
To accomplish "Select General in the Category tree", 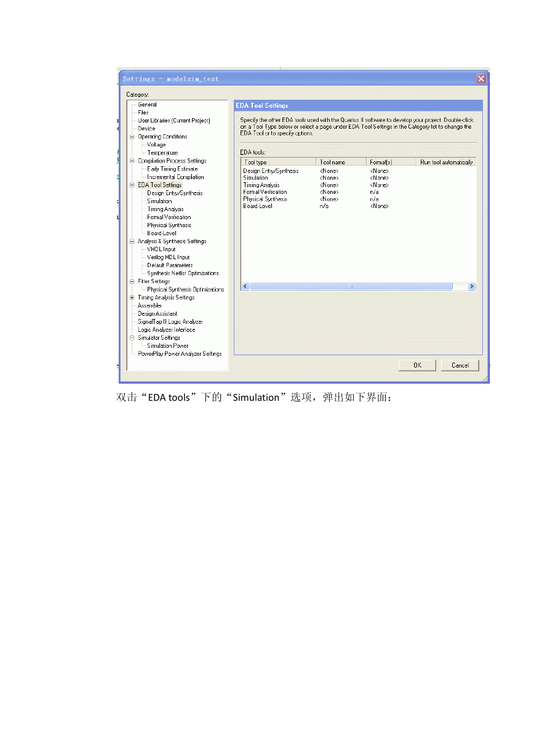I will [147, 105].
